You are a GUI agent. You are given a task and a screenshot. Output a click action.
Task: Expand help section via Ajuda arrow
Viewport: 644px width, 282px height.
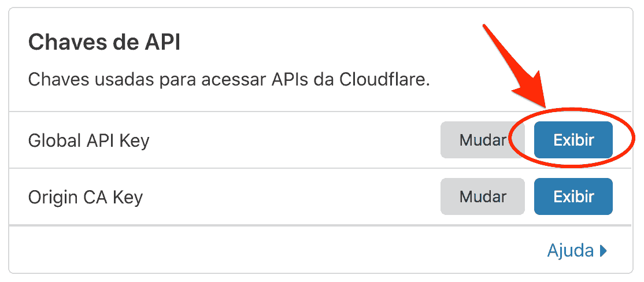603,251
